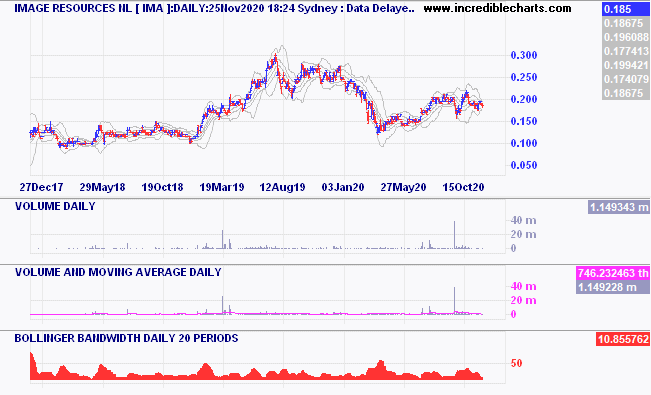The image size is (651, 395).
Task: Click the VOLUME AND MOVING AVERAGE DAILY title
Action: [118, 272]
